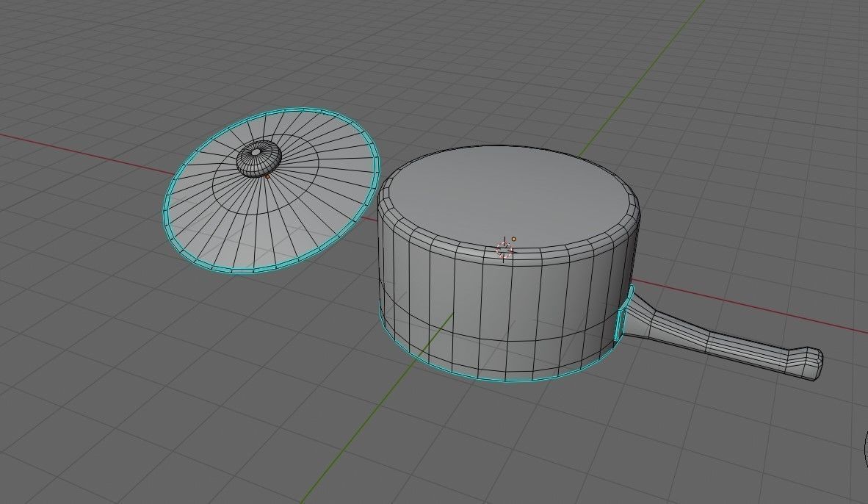
Task: Click the 3D cursor on the pot rim
Action: (504, 250)
